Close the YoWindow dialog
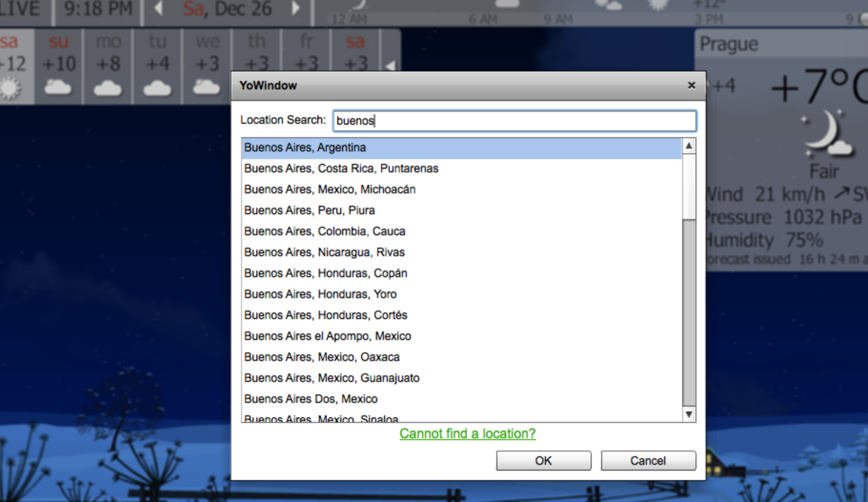868x502 pixels. point(691,85)
